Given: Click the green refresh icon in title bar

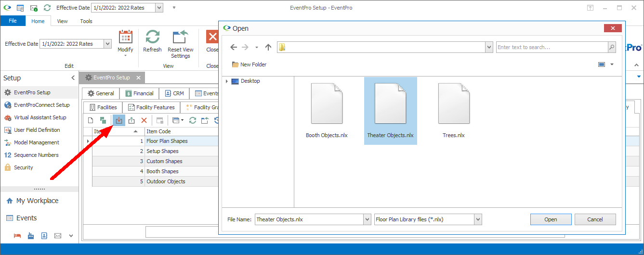Looking at the screenshot, I should click(x=47, y=8).
